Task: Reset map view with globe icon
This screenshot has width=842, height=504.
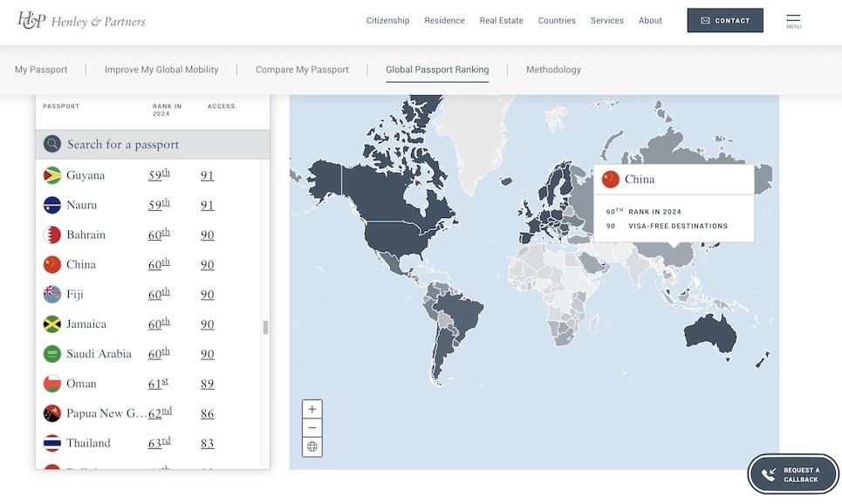Action: [x=312, y=446]
